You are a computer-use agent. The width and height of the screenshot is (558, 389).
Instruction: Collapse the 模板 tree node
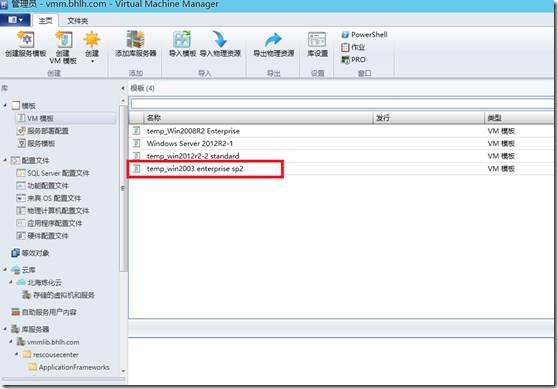5,105
